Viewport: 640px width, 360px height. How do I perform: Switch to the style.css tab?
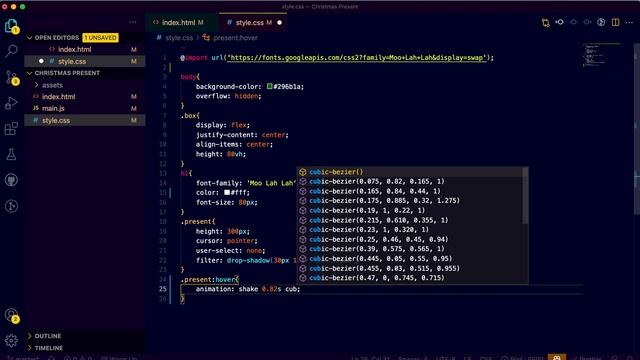[253, 22]
